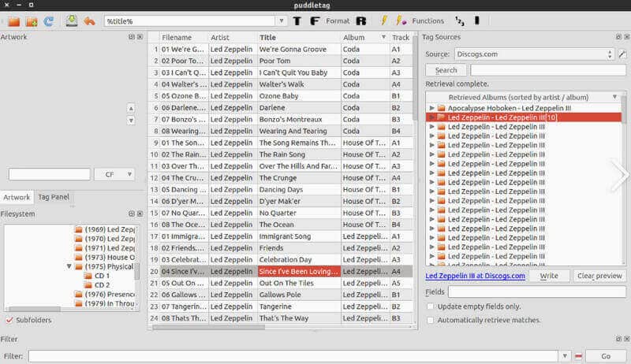
Task: Open folder using the first toolbar folder icon
Action: (14, 21)
